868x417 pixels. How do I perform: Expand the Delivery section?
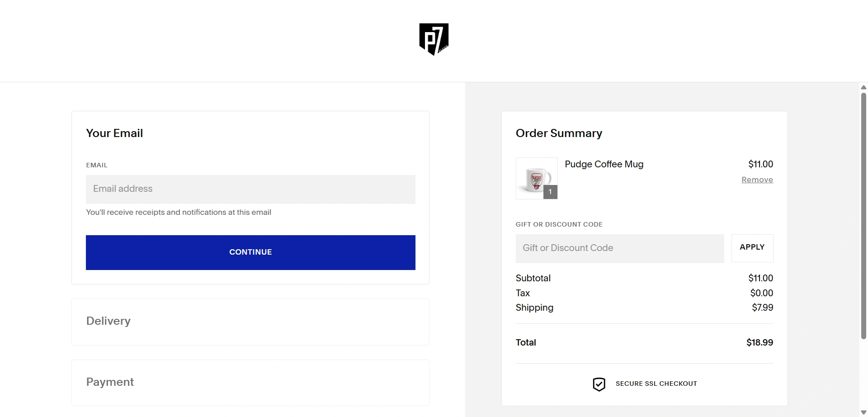pyautogui.click(x=108, y=321)
